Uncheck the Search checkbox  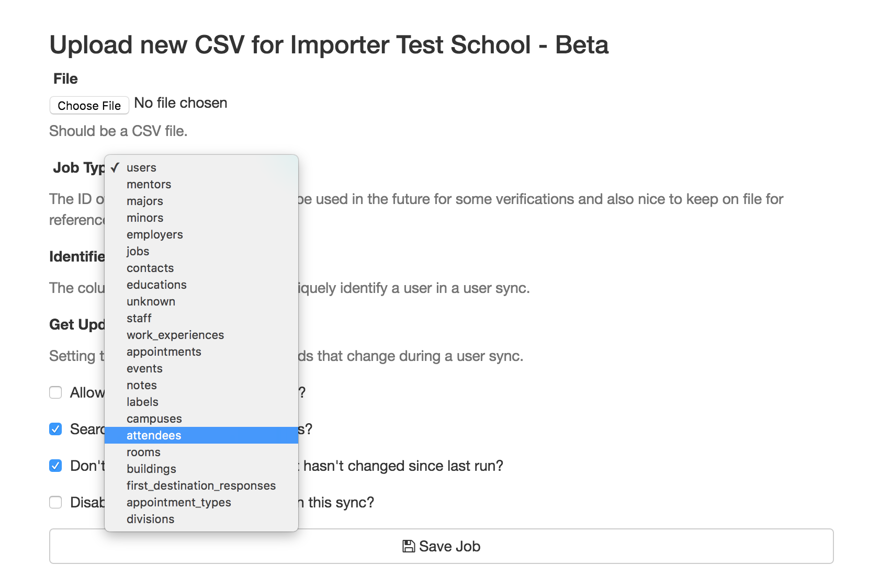[x=55, y=429]
